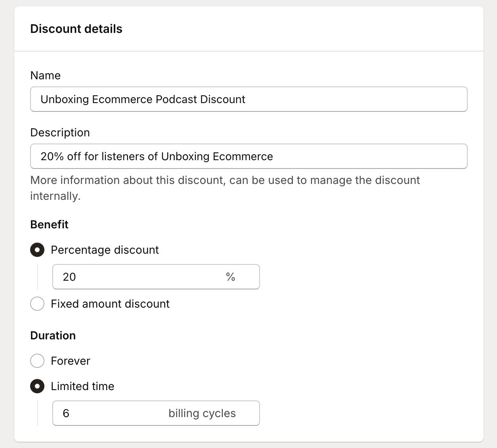Click the Duration section heading

point(53,335)
